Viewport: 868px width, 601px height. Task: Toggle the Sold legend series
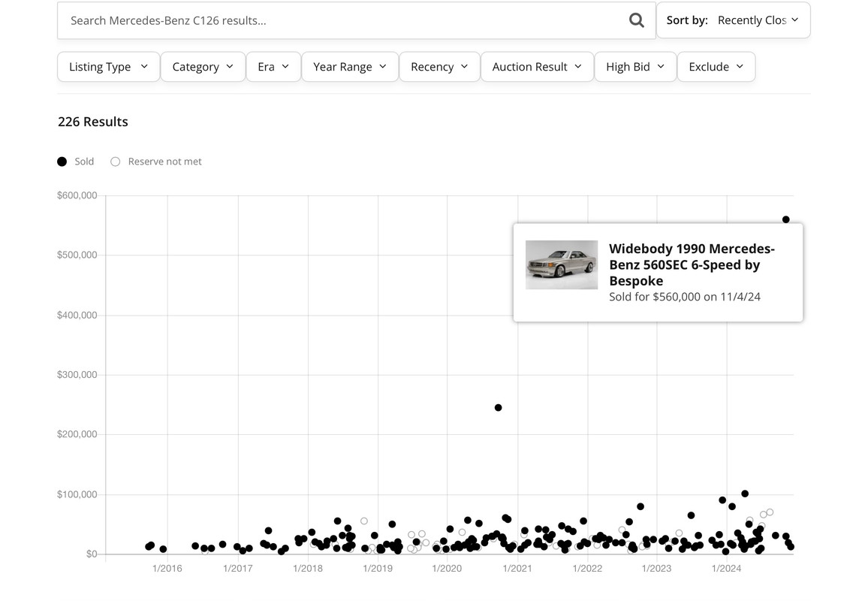76,162
